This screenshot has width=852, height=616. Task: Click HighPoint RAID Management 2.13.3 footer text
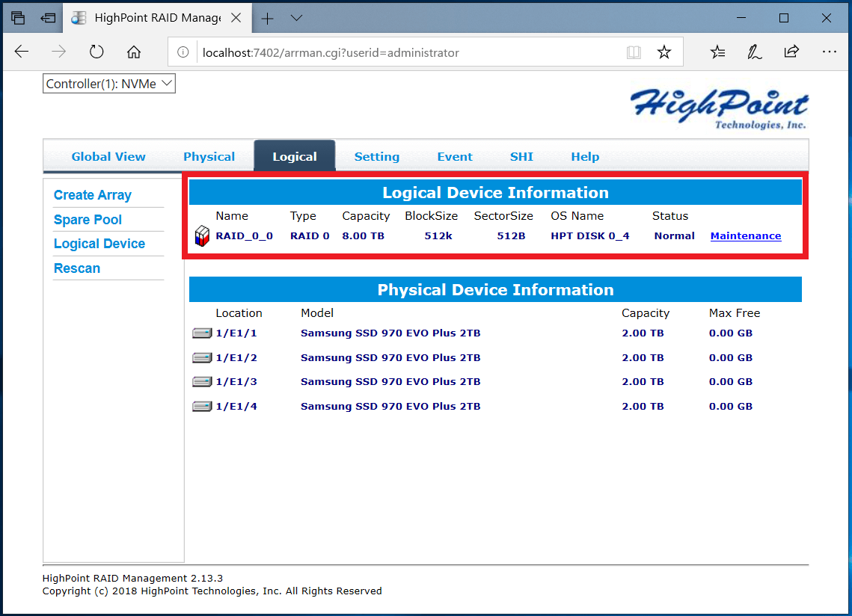click(x=132, y=578)
